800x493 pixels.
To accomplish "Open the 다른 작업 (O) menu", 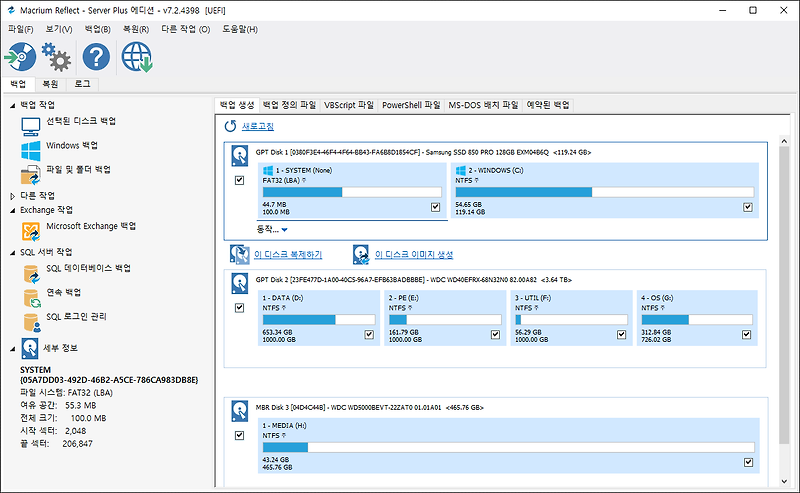I will click(x=186, y=29).
